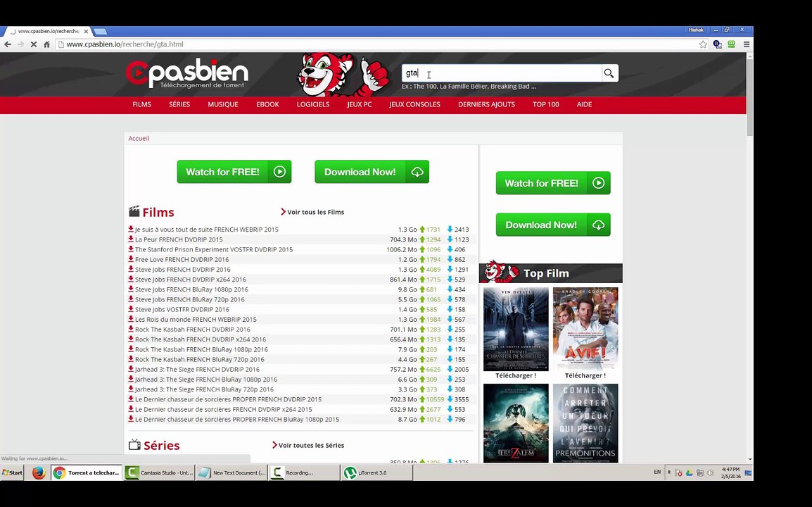Click download icon beside La Peur FRENCH DVDRIP

coord(131,239)
